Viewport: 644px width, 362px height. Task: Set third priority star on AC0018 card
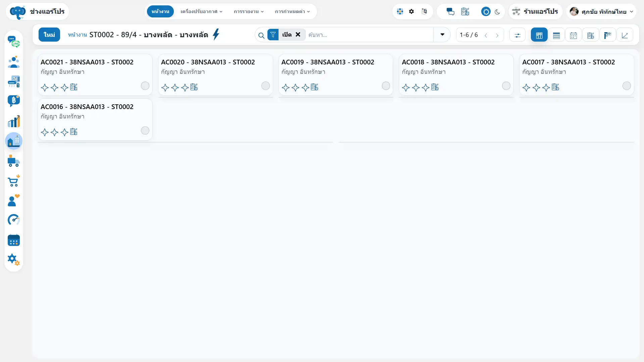click(x=426, y=88)
